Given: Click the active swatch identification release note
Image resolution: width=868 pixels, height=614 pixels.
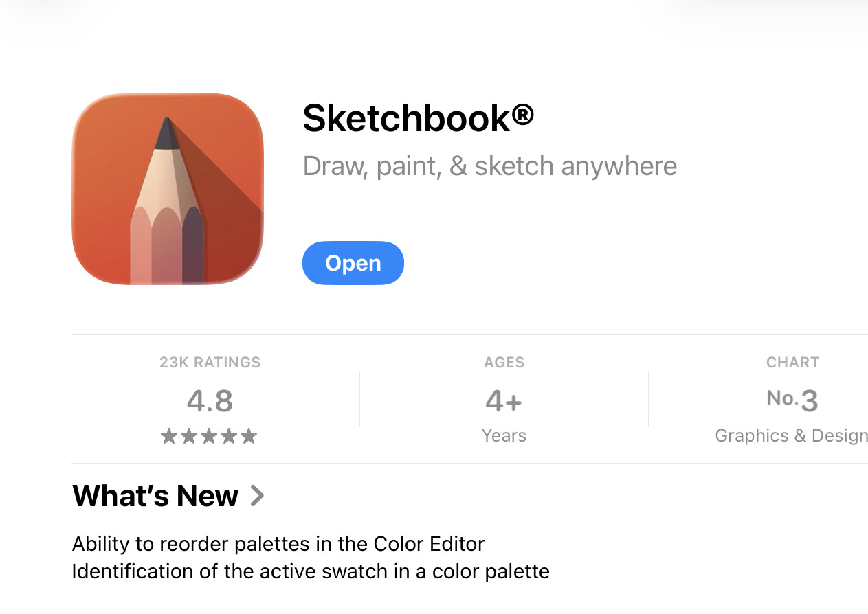Looking at the screenshot, I should 311,571.
